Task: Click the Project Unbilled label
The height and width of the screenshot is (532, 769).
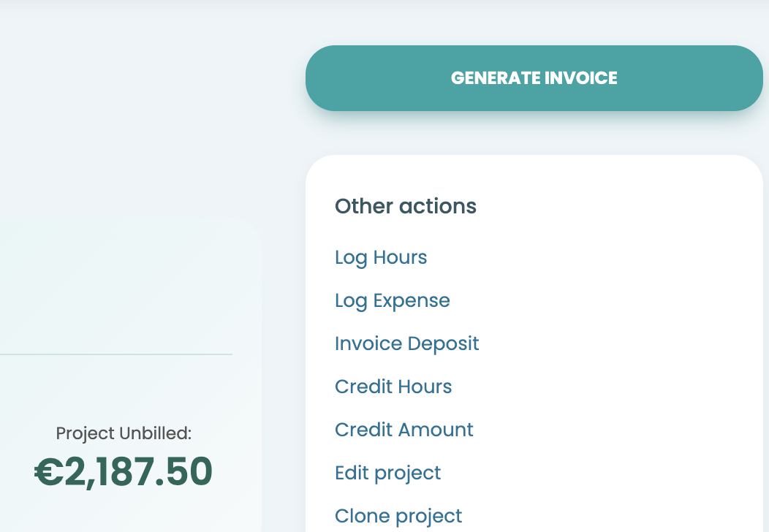Action: point(124,433)
